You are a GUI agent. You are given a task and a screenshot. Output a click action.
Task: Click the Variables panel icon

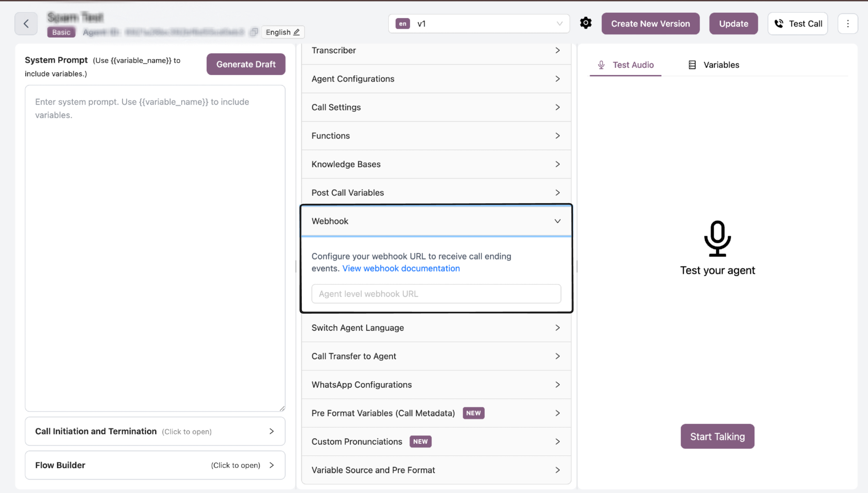click(692, 65)
